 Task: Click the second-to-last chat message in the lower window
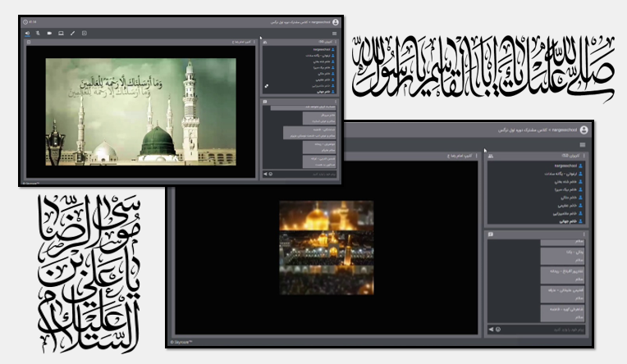563,294
